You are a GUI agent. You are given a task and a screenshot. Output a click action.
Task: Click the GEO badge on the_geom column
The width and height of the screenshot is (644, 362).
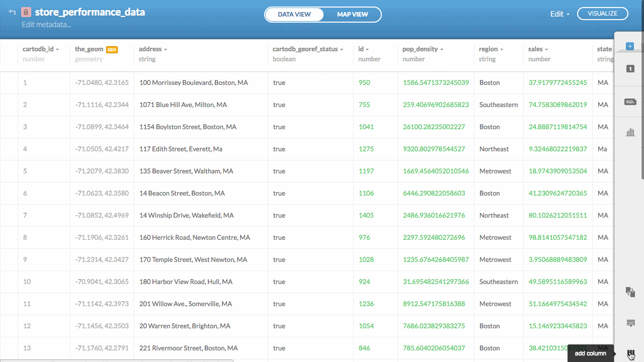113,49
